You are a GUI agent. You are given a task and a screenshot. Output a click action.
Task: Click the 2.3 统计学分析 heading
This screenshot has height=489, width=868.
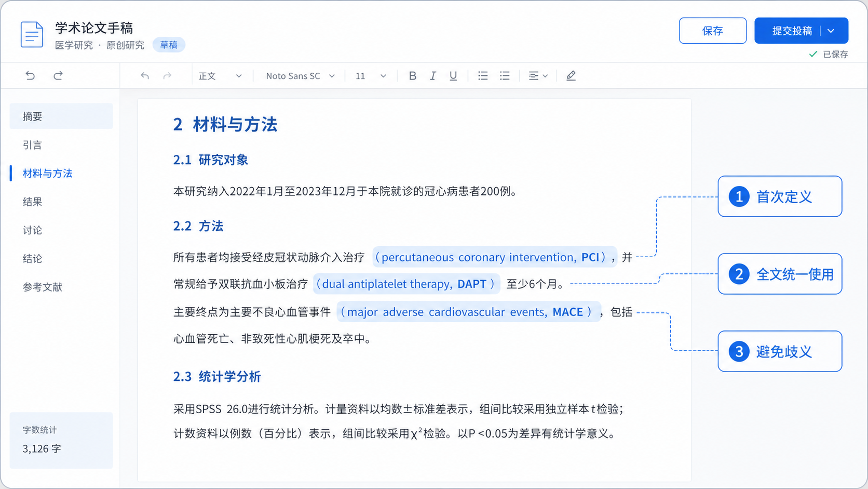[x=217, y=376]
